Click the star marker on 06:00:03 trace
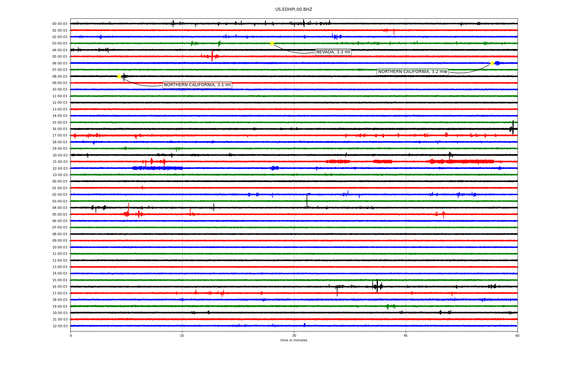Image resolution: width=588 pixels, height=368 pixels. point(492,63)
